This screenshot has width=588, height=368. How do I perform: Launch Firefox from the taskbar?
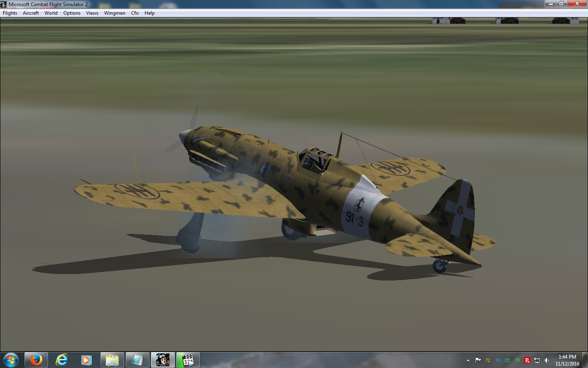36,360
